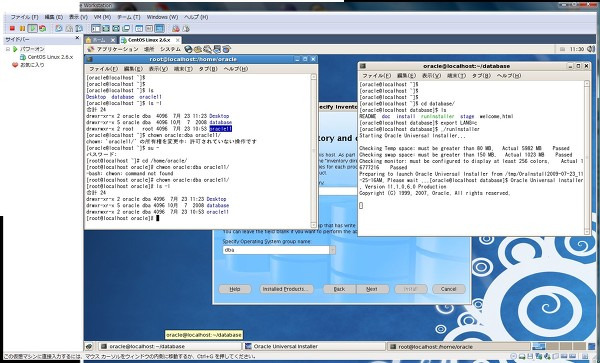Show the appliance view toolbar icon
The height and width of the screenshot is (363, 600).
click(x=149, y=29)
